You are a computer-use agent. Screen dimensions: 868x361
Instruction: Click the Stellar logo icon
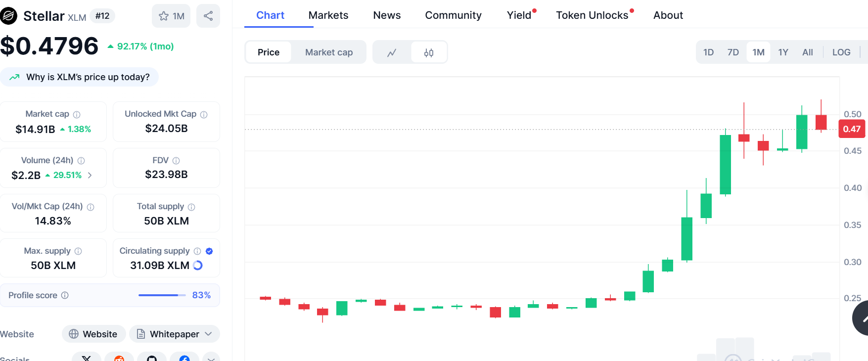click(8, 16)
